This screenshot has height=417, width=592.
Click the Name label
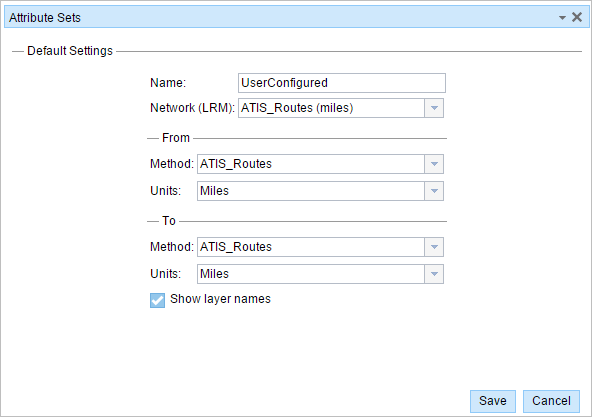click(168, 83)
